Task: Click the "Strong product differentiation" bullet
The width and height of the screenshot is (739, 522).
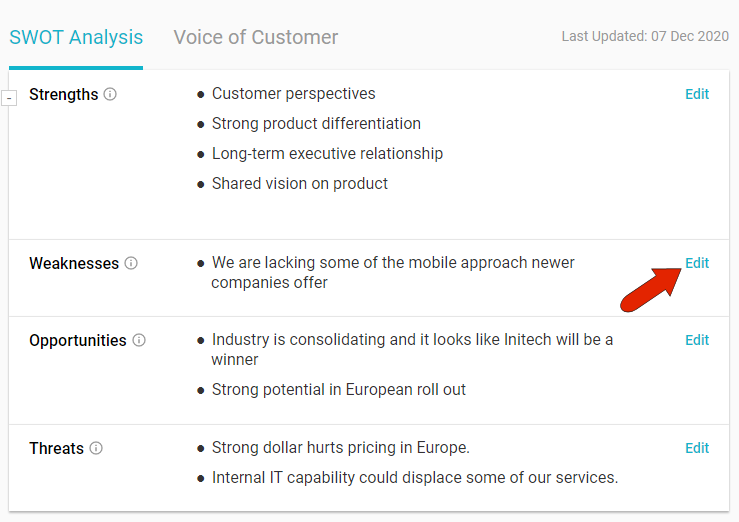Action: 316,124
